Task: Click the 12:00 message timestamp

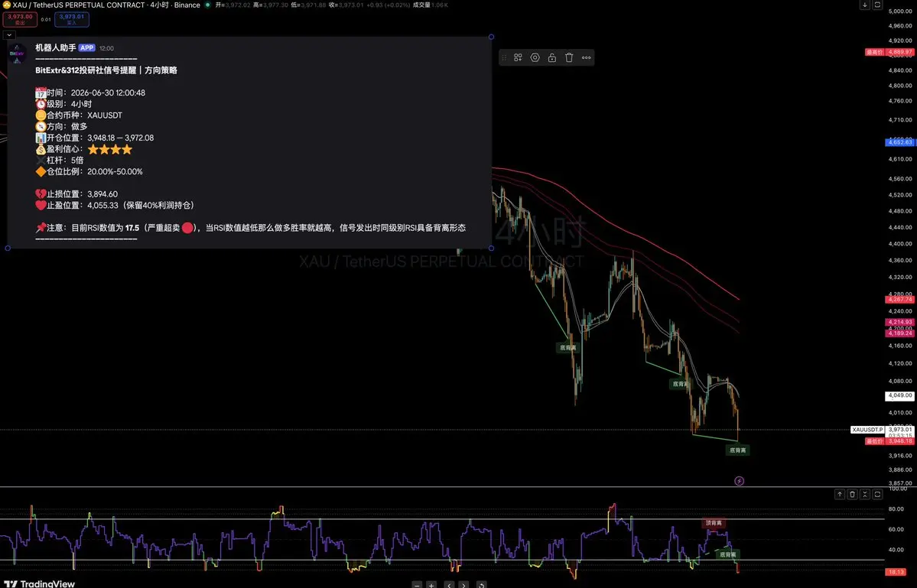Action: coord(106,48)
